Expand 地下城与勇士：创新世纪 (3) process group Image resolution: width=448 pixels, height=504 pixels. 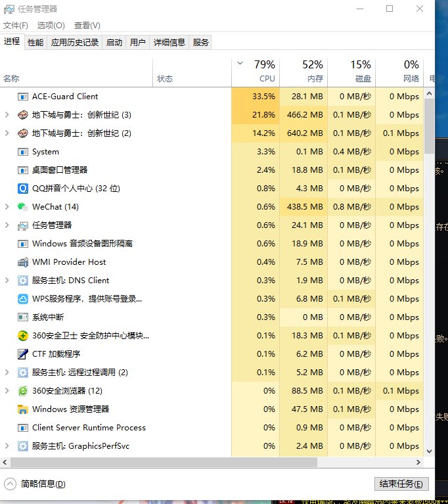[x=7, y=115]
